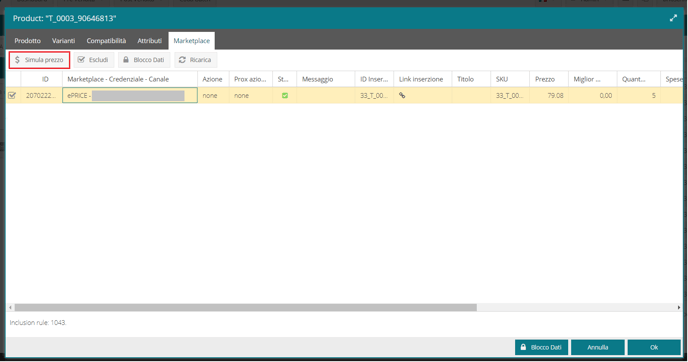Click the Azione column header
688x362 pixels.
pos(213,79)
